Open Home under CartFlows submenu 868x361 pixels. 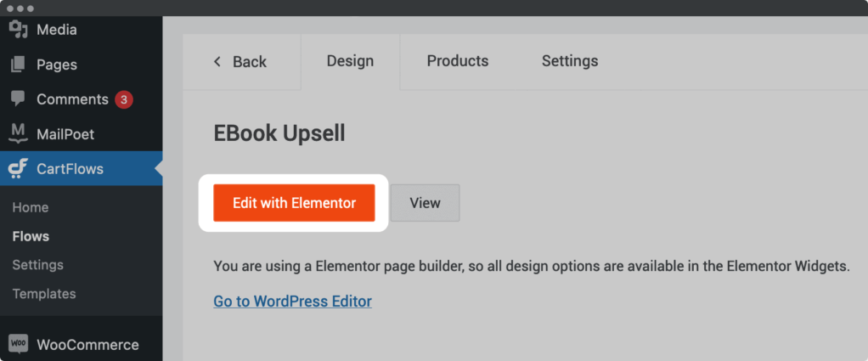click(x=31, y=207)
